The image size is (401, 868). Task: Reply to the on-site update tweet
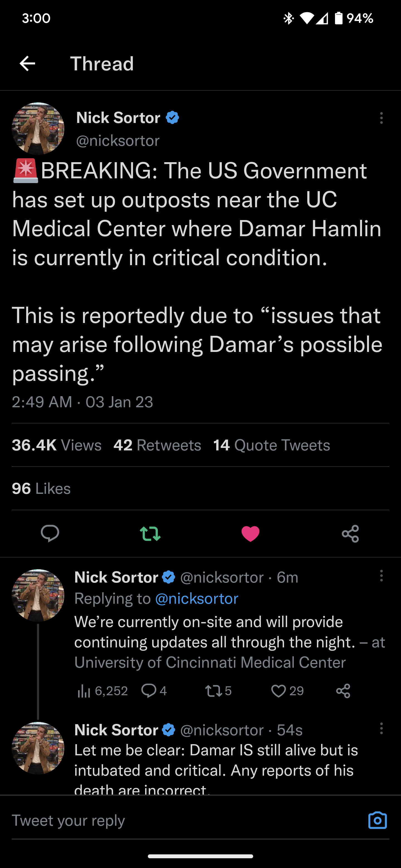coord(154,691)
